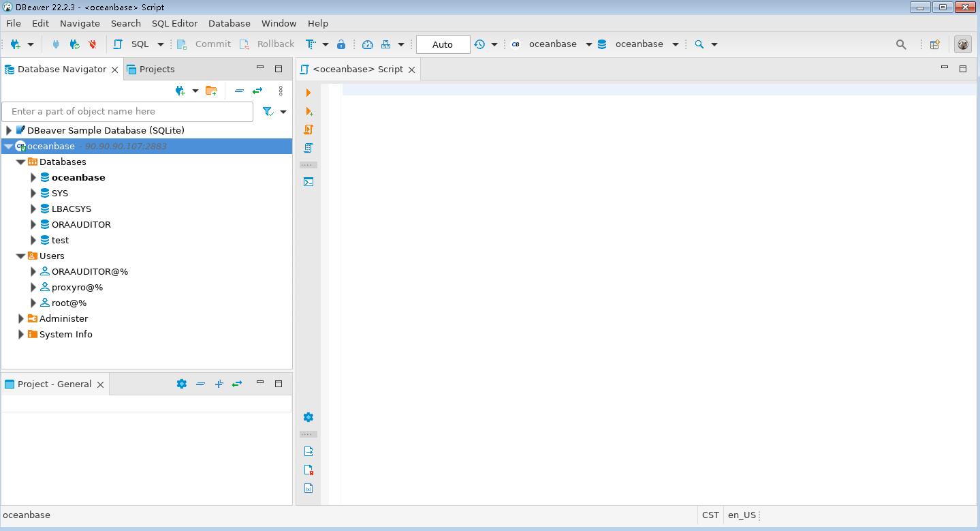
Task: Select the test database
Action: pyautogui.click(x=60, y=241)
